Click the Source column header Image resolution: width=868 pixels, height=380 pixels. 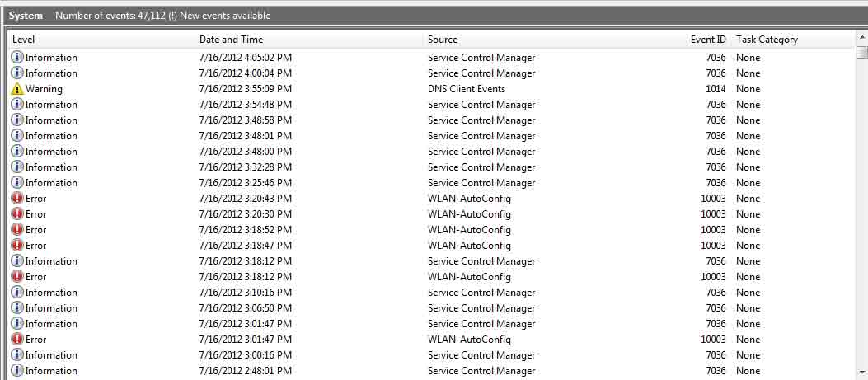(443, 40)
